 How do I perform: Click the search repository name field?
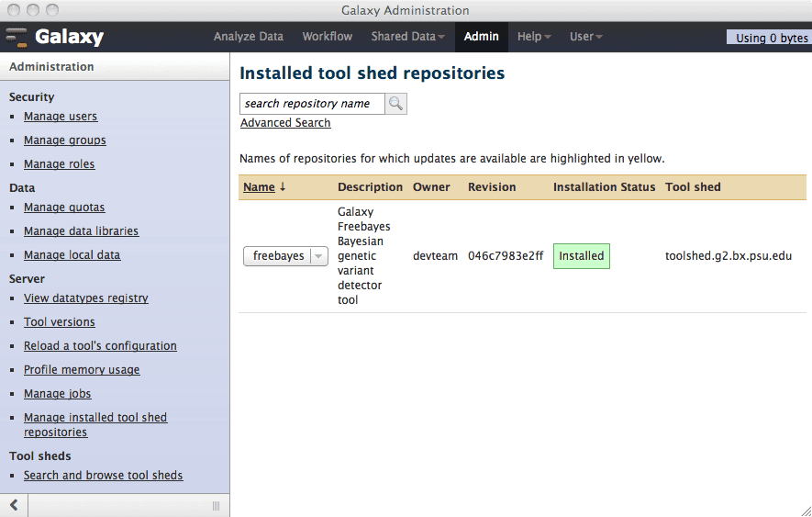312,104
